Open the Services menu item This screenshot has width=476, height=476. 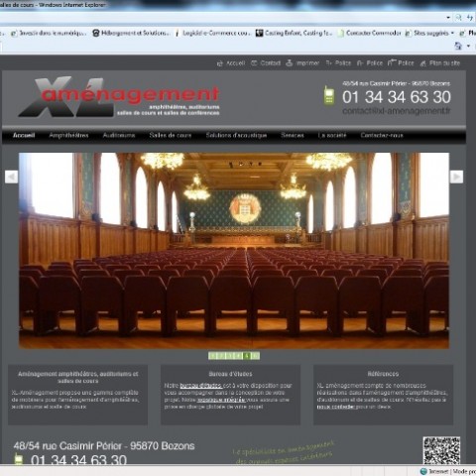293,135
